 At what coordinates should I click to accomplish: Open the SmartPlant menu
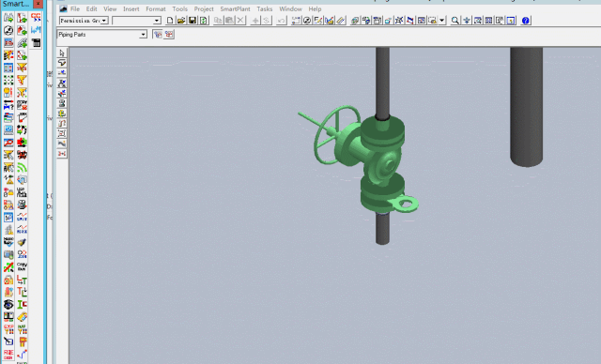(x=235, y=8)
